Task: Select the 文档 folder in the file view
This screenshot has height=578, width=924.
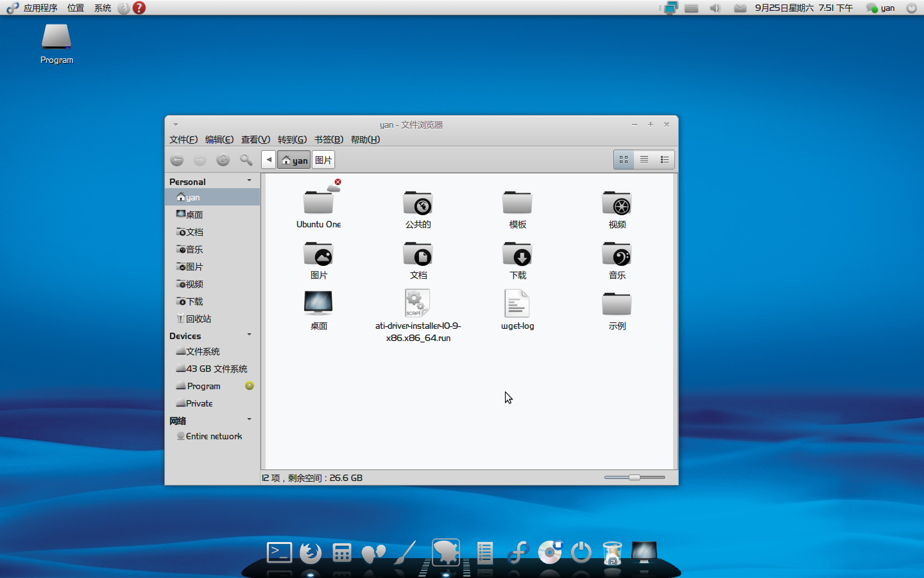Action: (418, 260)
